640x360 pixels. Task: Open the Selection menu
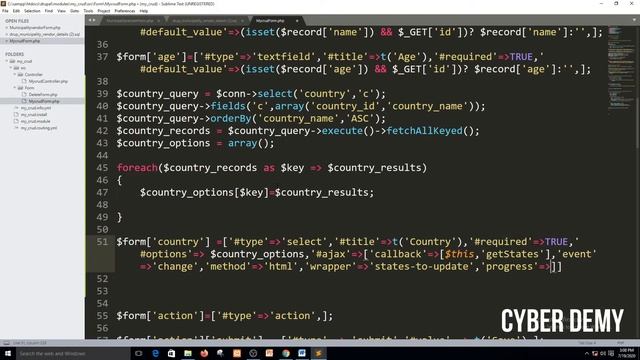pyautogui.click(x=32, y=11)
